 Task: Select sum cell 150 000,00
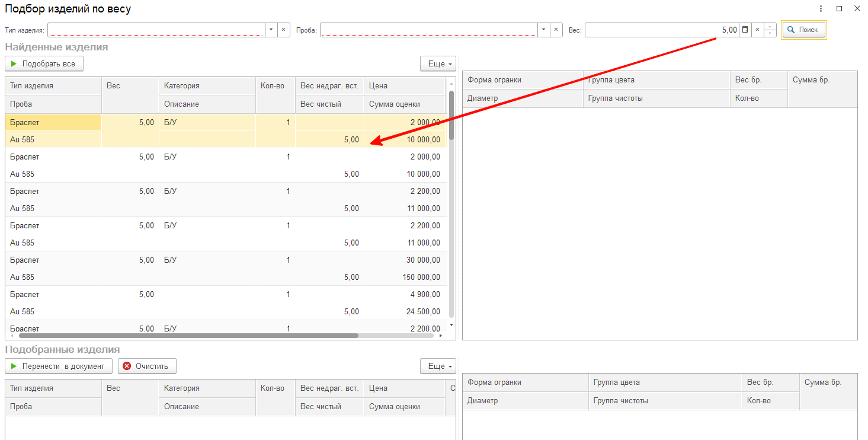[x=405, y=277]
